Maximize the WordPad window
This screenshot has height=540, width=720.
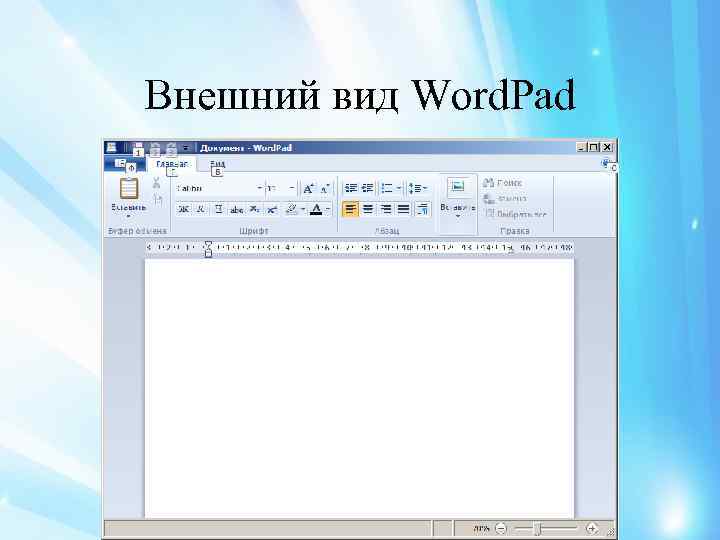point(594,147)
